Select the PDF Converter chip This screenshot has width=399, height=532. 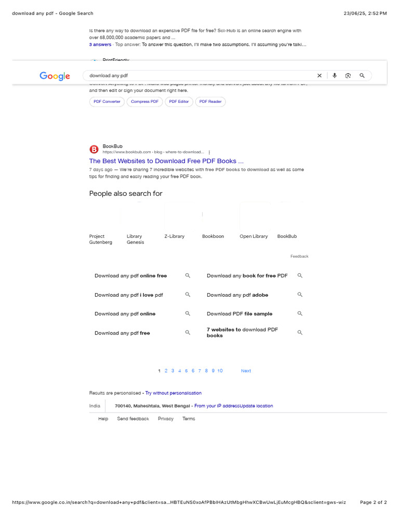point(107,101)
